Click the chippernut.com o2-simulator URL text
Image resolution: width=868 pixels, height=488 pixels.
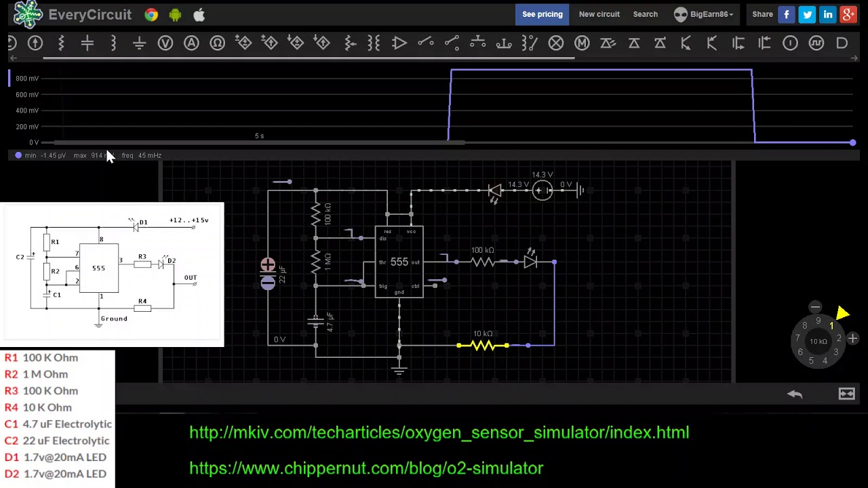click(366, 468)
